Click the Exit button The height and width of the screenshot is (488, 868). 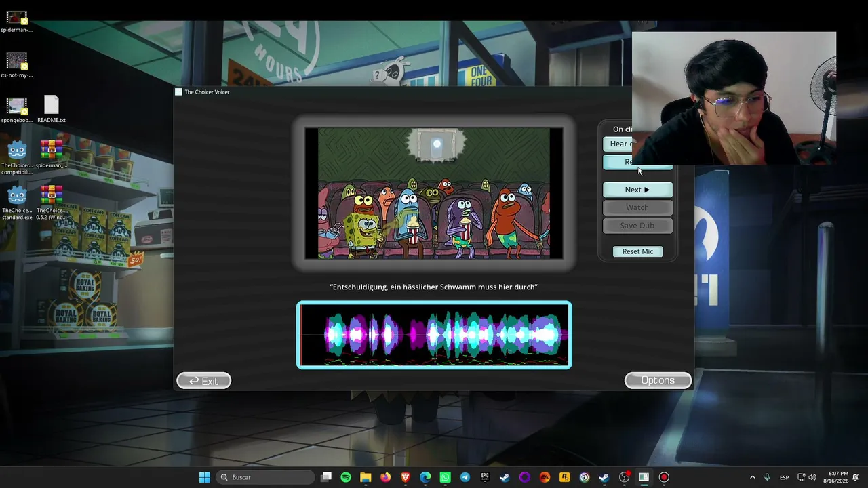203,381
